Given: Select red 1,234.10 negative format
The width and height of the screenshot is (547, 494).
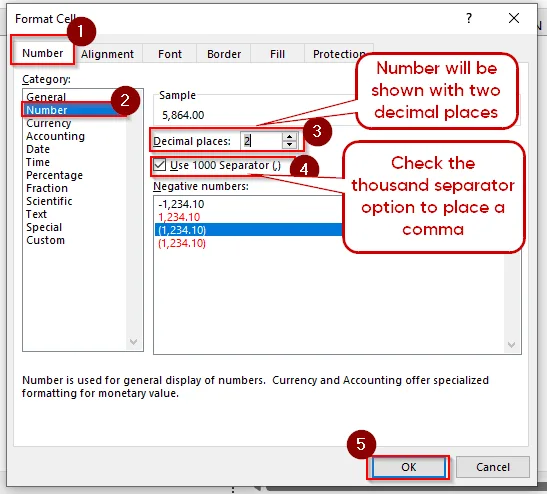Looking at the screenshot, I should (x=179, y=217).
